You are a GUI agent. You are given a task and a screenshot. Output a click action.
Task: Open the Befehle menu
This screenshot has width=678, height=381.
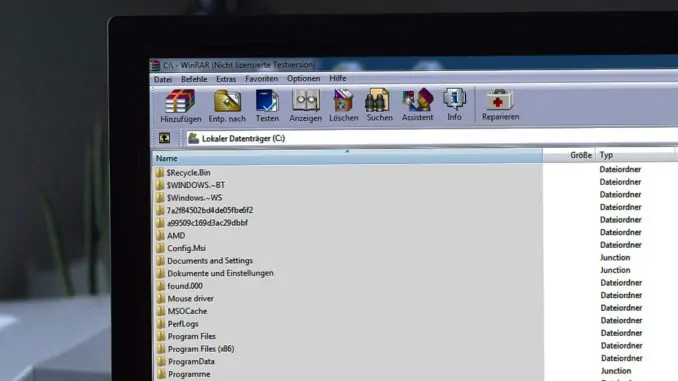click(194, 79)
